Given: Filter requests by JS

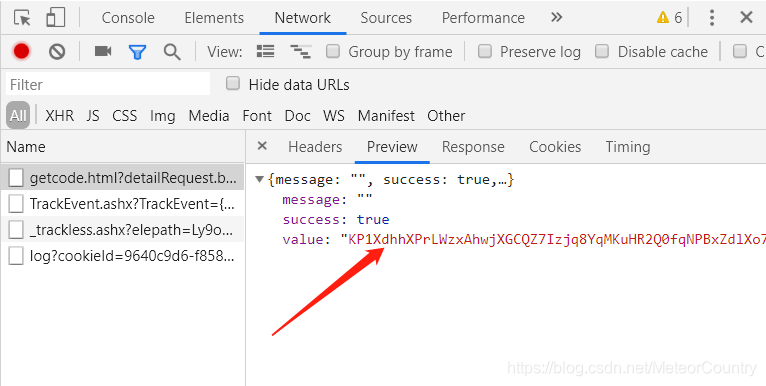Looking at the screenshot, I should click(93, 116).
